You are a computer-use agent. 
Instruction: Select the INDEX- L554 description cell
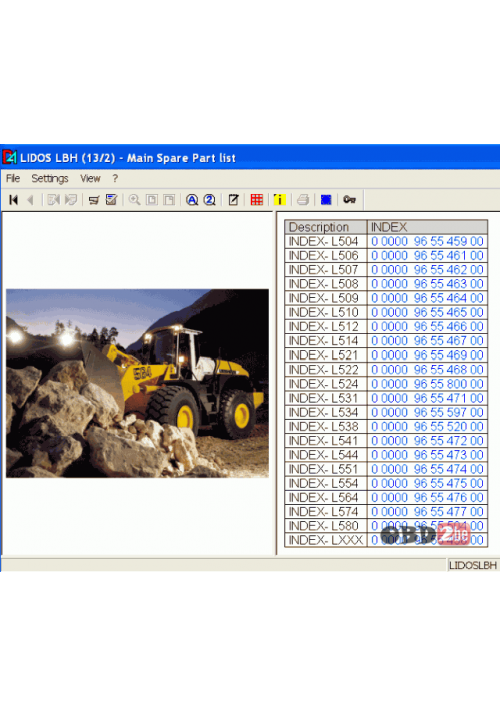click(x=326, y=483)
